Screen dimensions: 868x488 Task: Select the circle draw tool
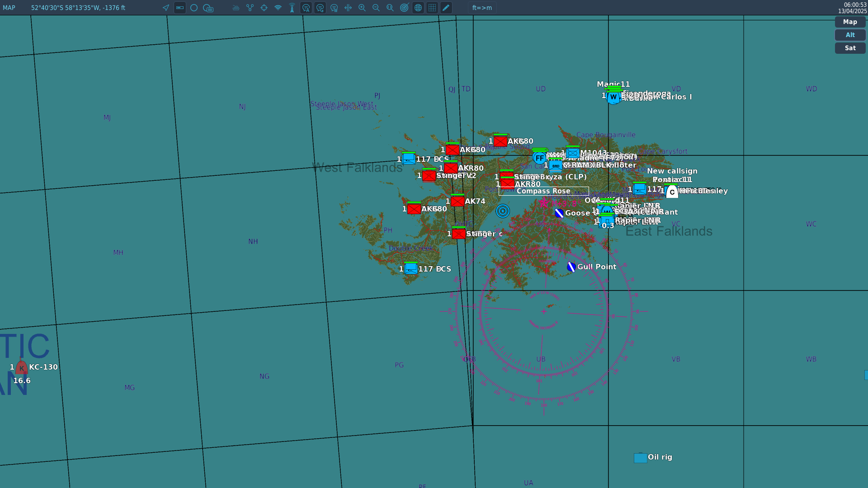(194, 8)
